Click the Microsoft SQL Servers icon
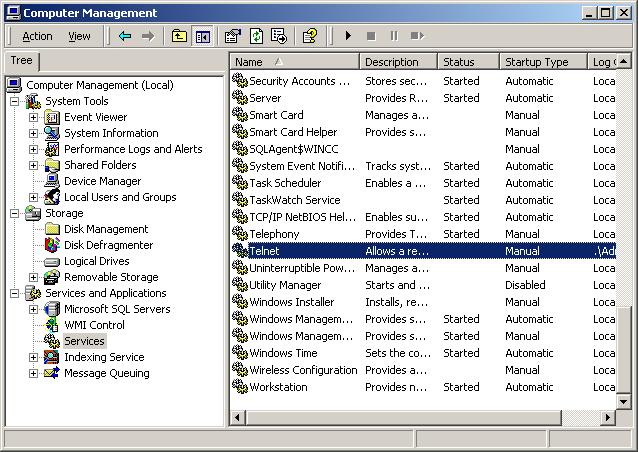The image size is (638, 452). pyautogui.click(x=52, y=309)
